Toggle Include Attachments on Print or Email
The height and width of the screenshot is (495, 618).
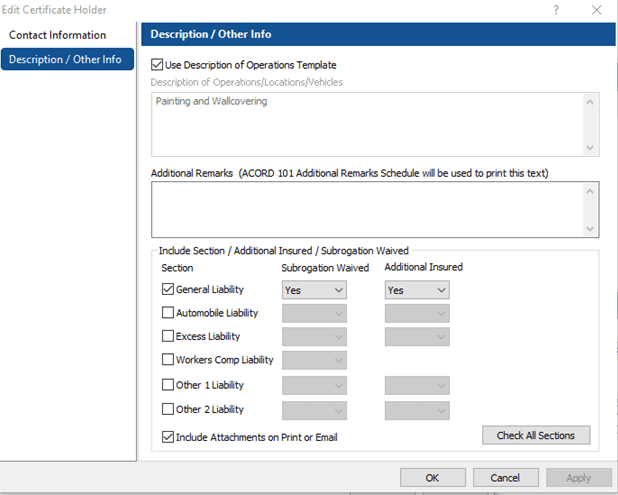168,437
